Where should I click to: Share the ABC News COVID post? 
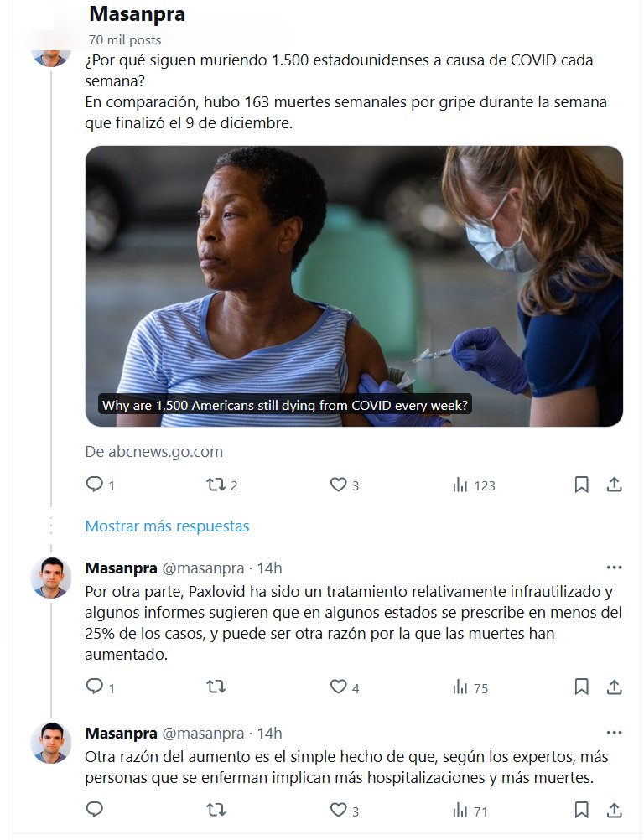coord(614,485)
